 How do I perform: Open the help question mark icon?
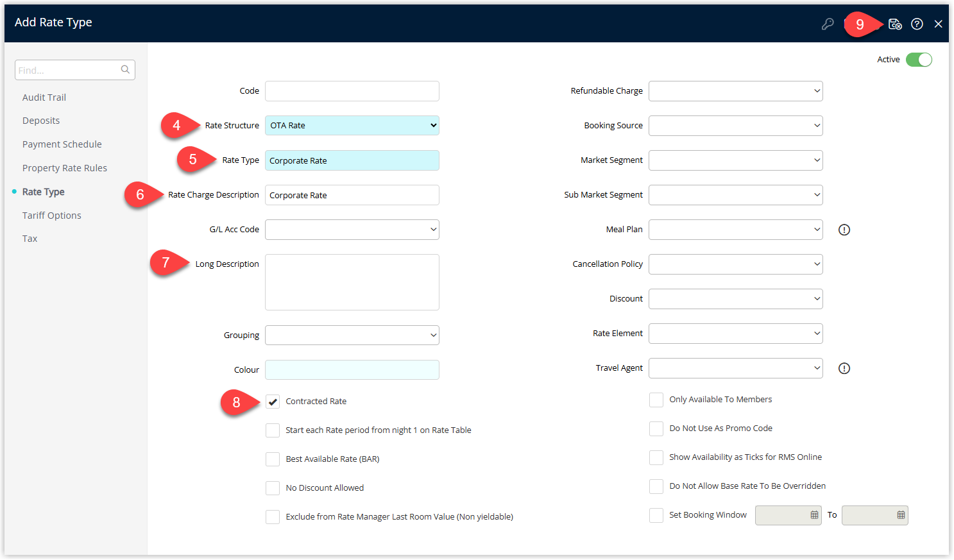coord(917,24)
